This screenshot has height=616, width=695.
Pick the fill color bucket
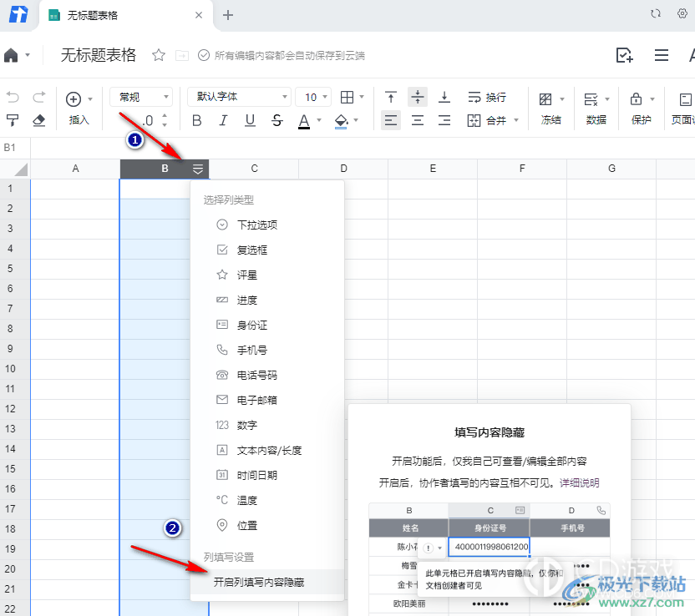[341, 121]
